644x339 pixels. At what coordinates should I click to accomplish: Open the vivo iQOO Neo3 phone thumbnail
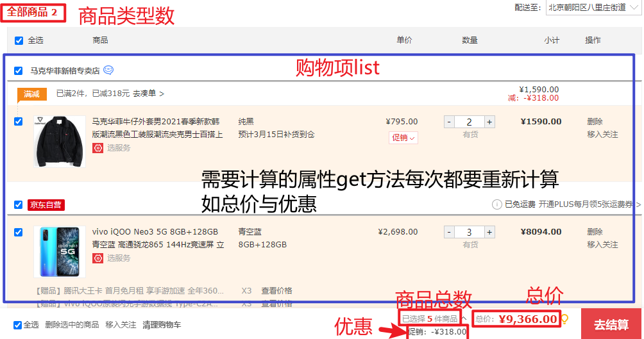coord(60,252)
